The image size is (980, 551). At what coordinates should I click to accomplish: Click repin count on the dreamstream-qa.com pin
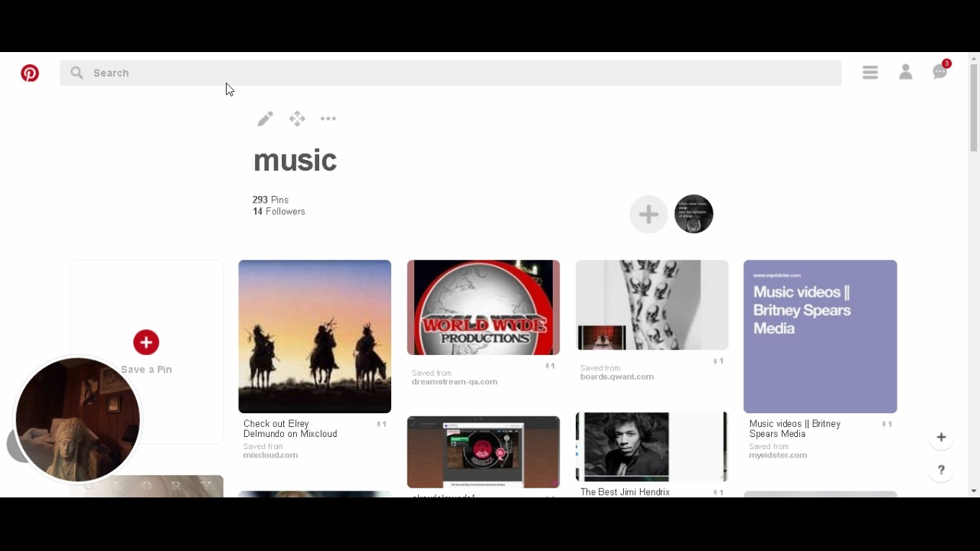pos(550,366)
